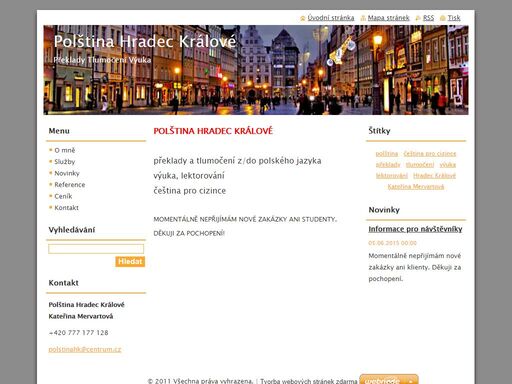Open the O mně menu item

coord(65,150)
